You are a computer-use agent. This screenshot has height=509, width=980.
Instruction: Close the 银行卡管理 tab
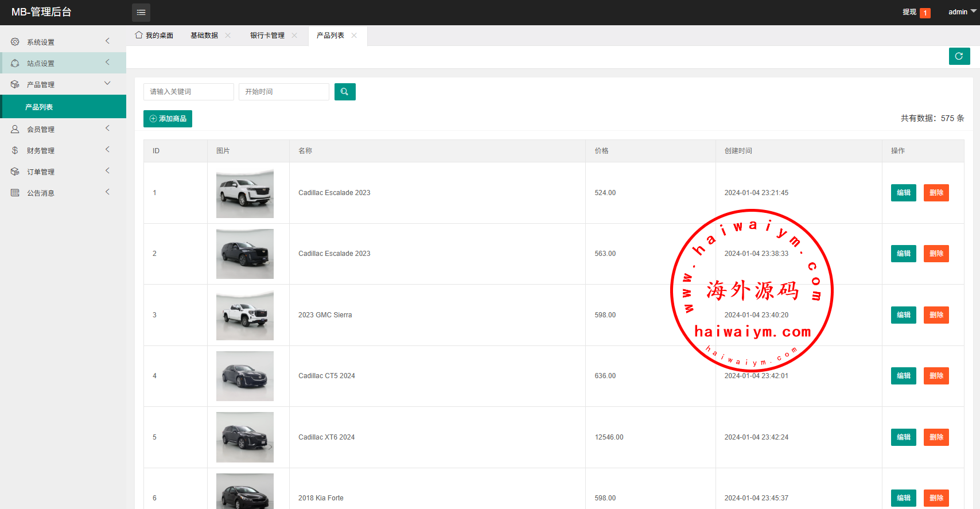click(x=294, y=36)
